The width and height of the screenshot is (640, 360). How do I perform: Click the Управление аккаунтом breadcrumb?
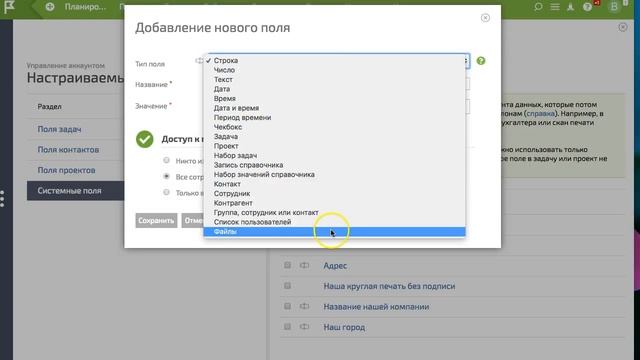tap(66, 65)
